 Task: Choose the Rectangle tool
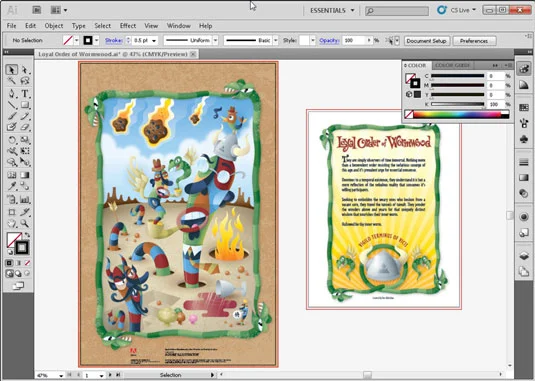[25, 105]
